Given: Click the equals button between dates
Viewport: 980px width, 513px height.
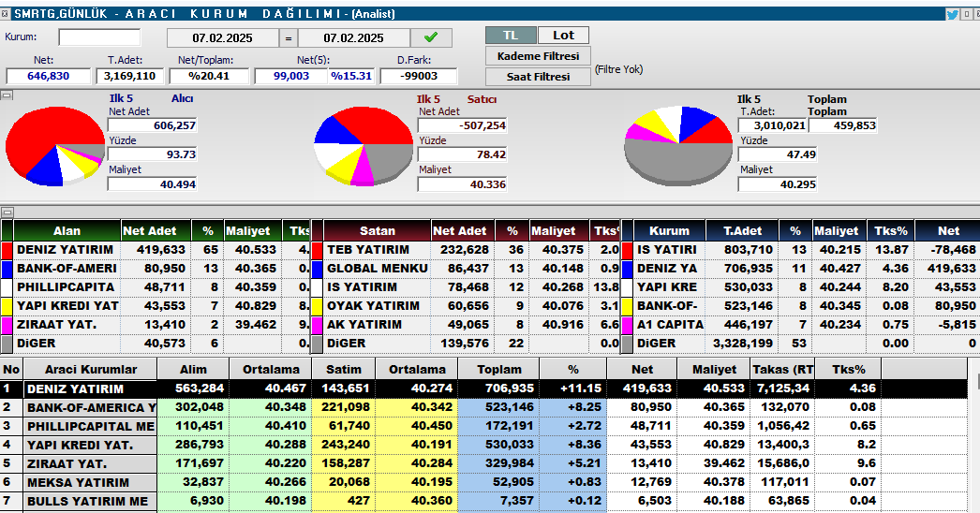Looking at the screenshot, I should point(289,38).
